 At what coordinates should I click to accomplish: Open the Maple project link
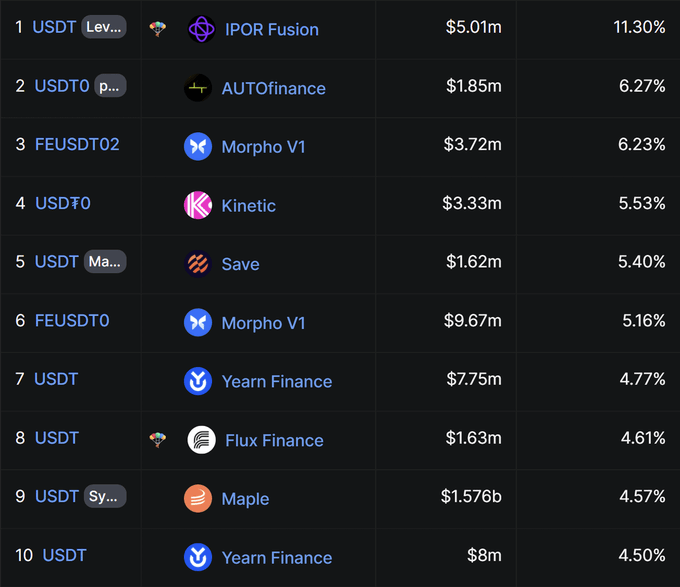(x=245, y=498)
